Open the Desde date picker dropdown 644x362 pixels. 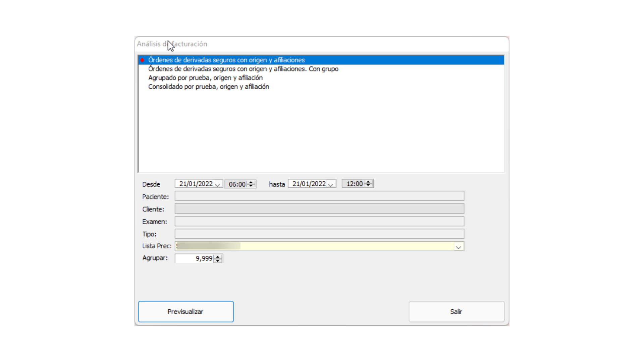pyautogui.click(x=217, y=184)
